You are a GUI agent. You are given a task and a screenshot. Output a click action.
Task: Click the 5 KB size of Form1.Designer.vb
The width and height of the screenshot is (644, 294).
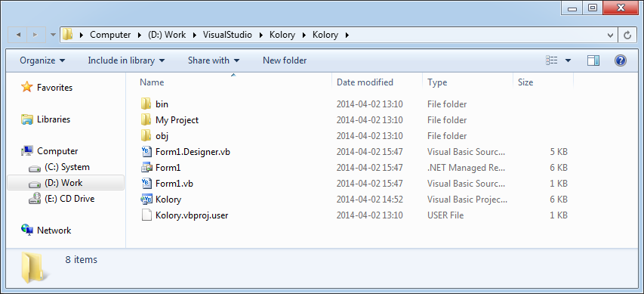click(559, 152)
